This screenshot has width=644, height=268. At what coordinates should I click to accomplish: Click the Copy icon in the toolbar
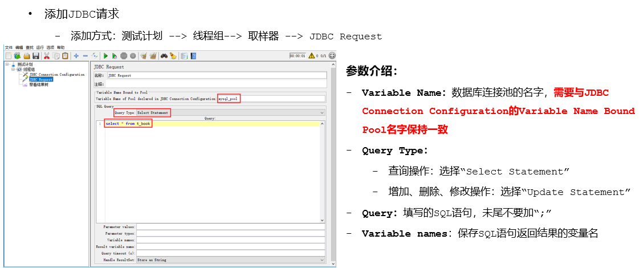pyautogui.click(x=56, y=56)
